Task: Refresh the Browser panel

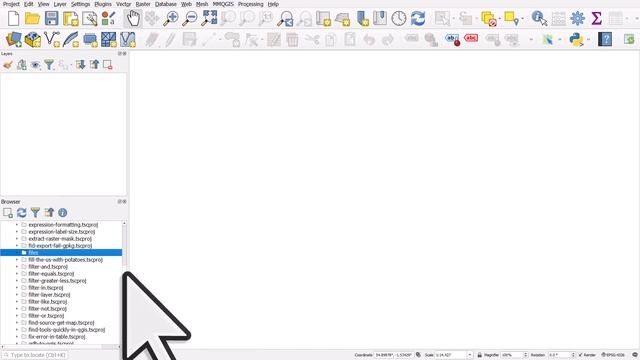Action: pos(22,213)
